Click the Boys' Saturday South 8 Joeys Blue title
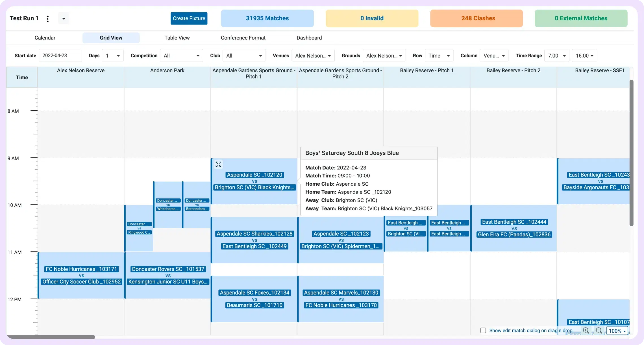Screen dimensions: 644x345 coord(352,153)
